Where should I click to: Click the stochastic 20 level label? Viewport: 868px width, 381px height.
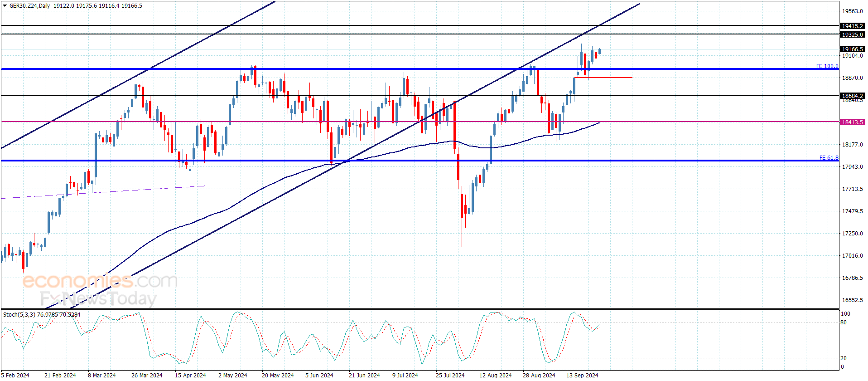pyautogui.click(x=844, y=358)
